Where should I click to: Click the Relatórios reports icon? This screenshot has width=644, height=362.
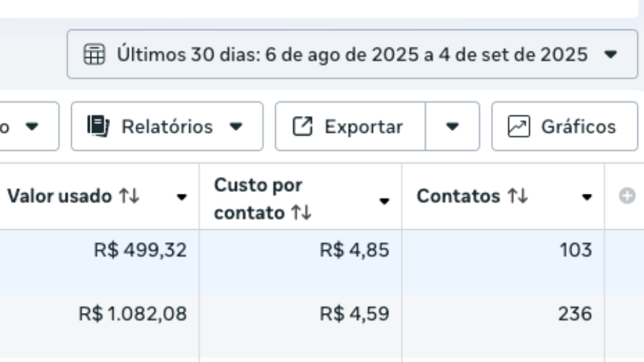pyautogui.click(x=98, y=127)
